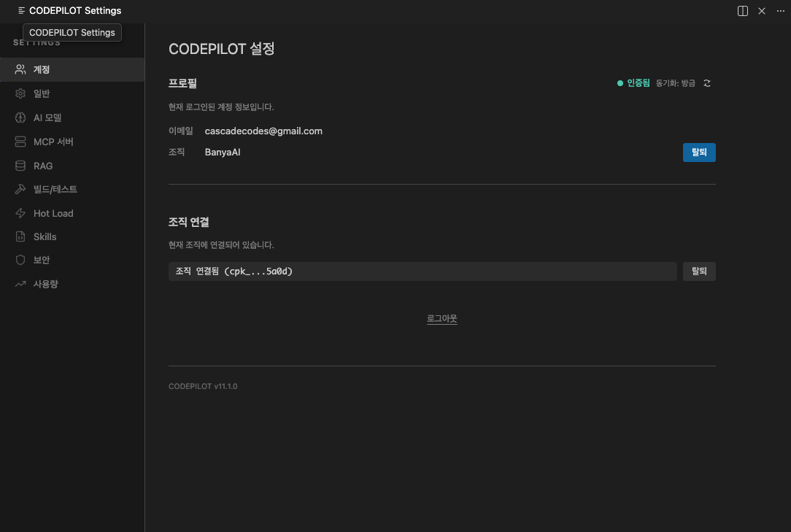This screenshot has height=532, width=791.
Task: Click the 사용량 trend chart icon
Action: [20, 284]
